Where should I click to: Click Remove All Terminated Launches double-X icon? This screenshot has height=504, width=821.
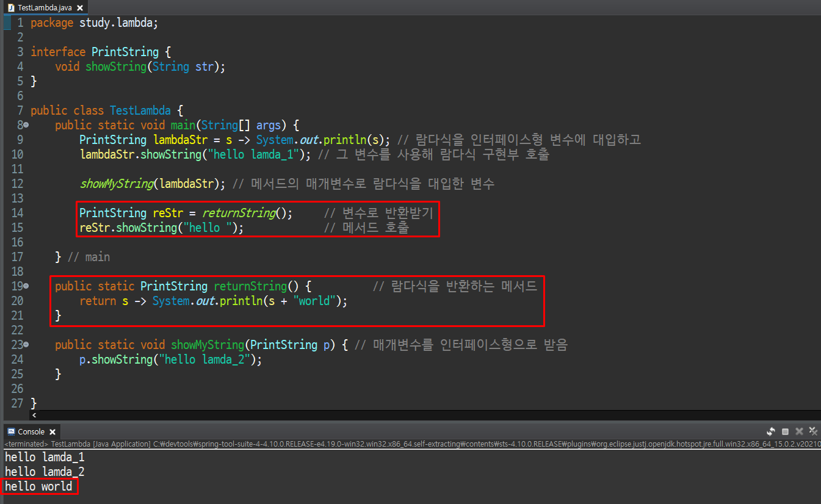coord(813,431)
